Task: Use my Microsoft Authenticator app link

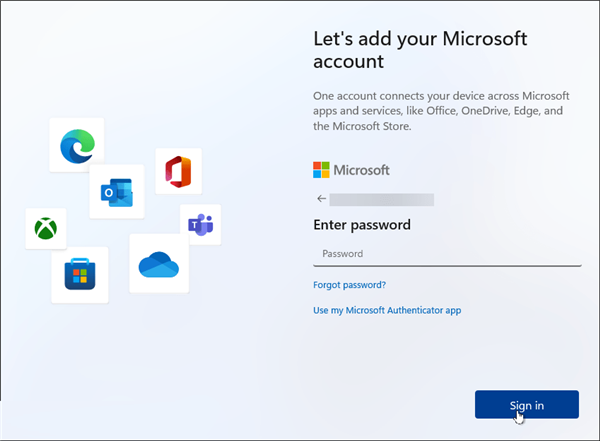Action: point(387,310)
